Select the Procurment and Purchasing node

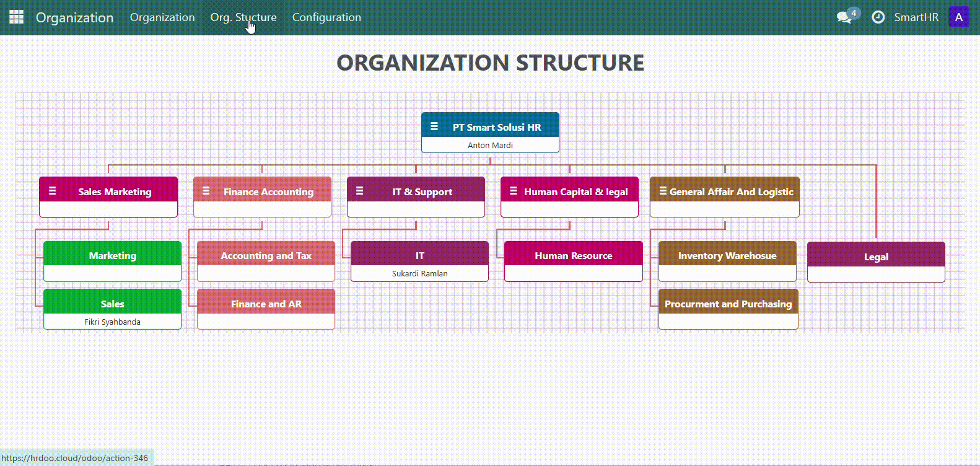click(x=728, y=304)
